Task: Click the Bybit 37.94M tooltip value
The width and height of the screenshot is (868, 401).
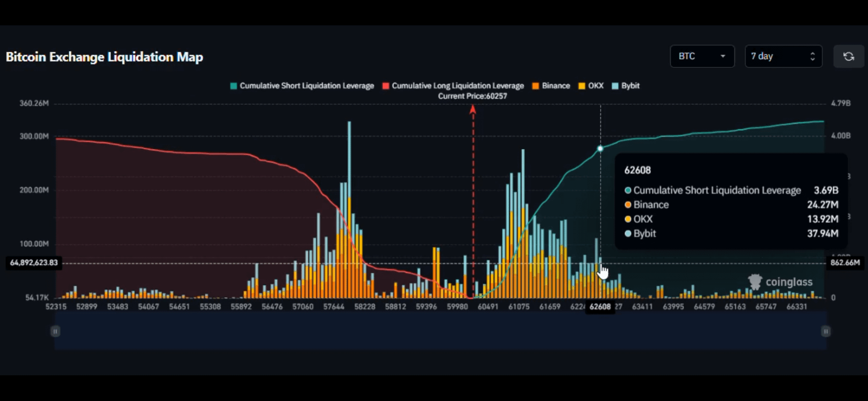Action: [822, 233]
